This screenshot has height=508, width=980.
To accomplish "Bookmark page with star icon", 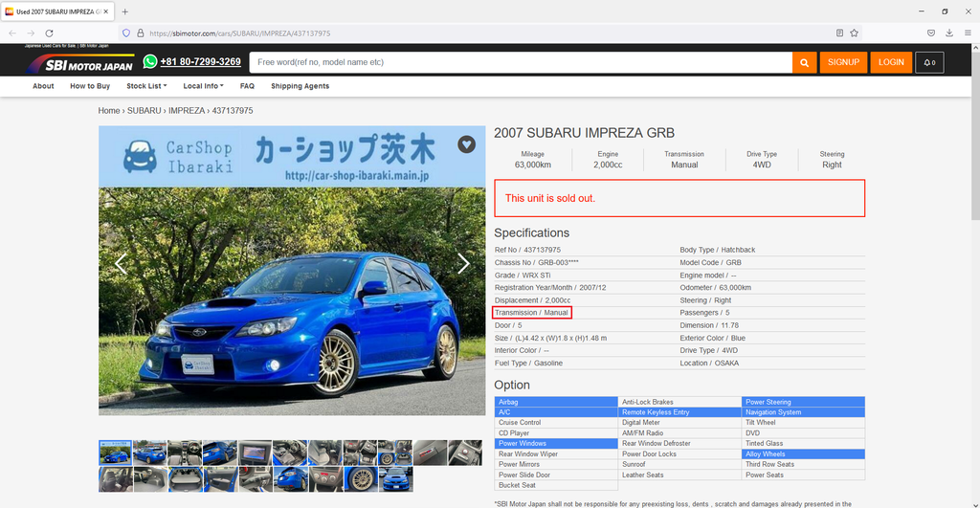I will tap(854, 33).
